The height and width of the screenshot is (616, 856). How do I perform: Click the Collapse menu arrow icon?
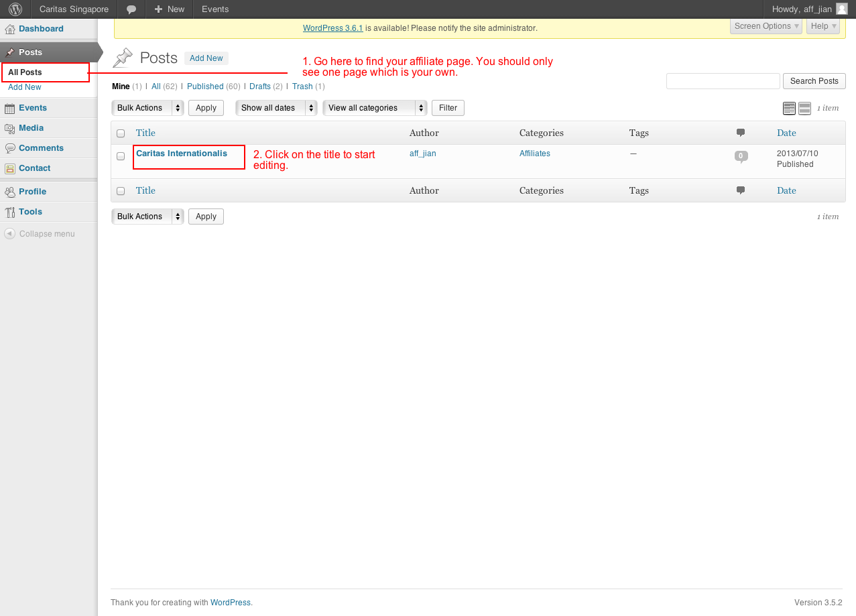tap(9, 234)
